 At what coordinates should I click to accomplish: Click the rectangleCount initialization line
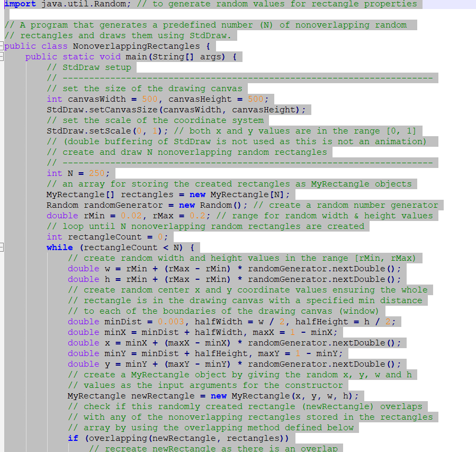click(x=106, y=237)
